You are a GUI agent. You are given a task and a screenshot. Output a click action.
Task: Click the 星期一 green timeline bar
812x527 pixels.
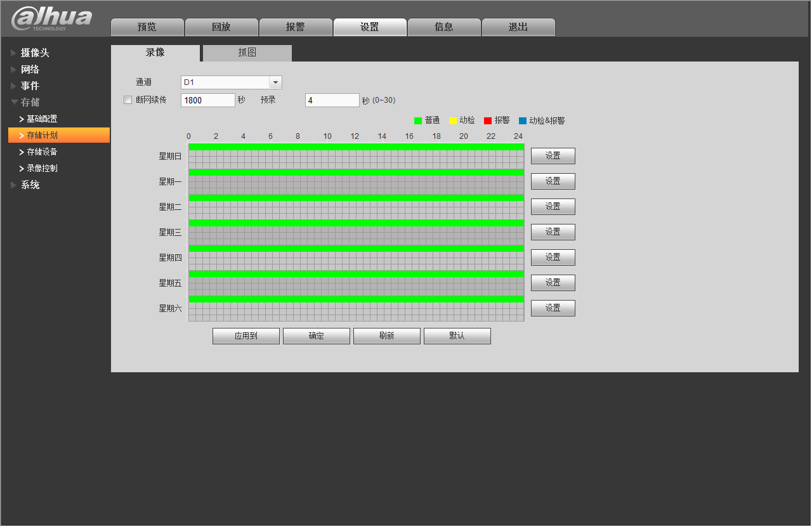356,172
